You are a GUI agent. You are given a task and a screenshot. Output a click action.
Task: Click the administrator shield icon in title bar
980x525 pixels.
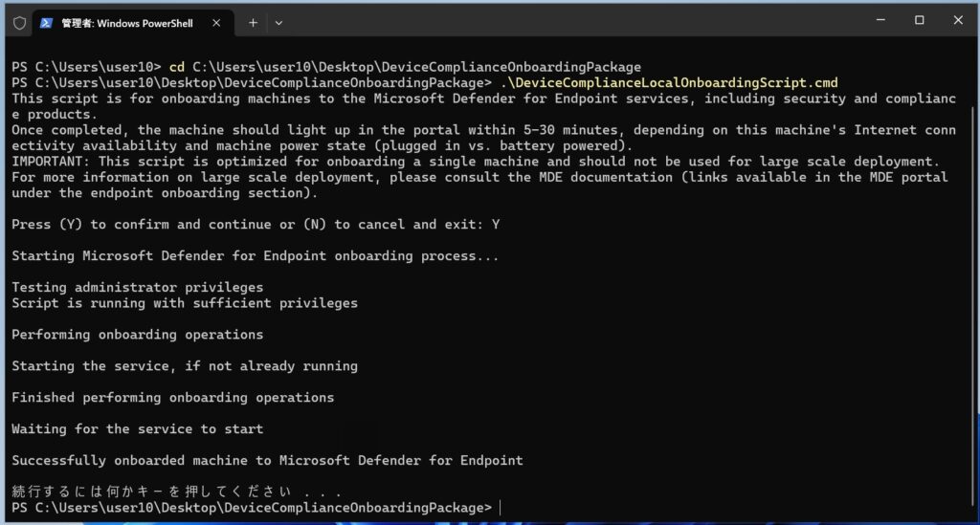point(19,23)
